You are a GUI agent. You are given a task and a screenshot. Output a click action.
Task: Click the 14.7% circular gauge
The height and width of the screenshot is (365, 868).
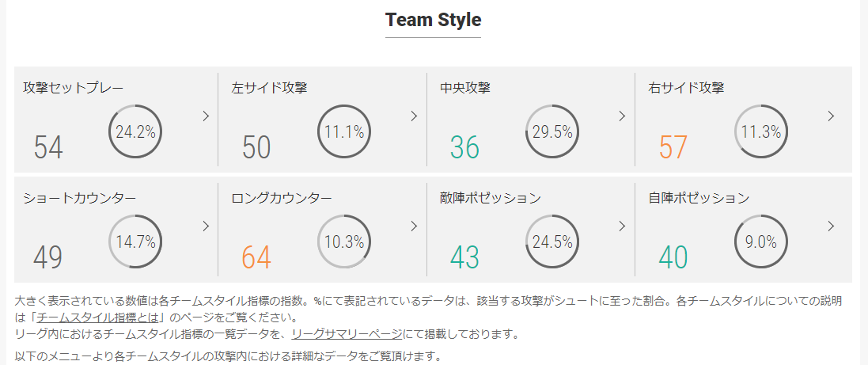[135, 241]
